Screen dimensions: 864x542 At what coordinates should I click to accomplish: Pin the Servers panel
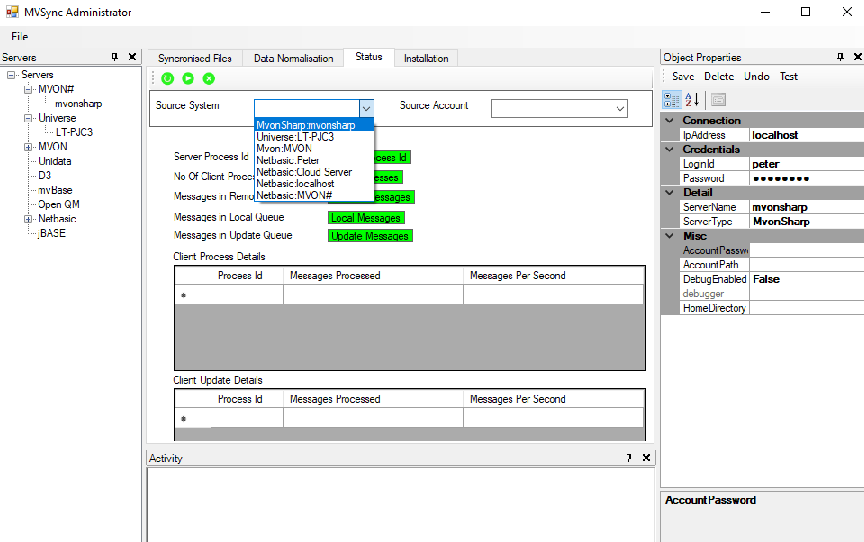[115, 57]
